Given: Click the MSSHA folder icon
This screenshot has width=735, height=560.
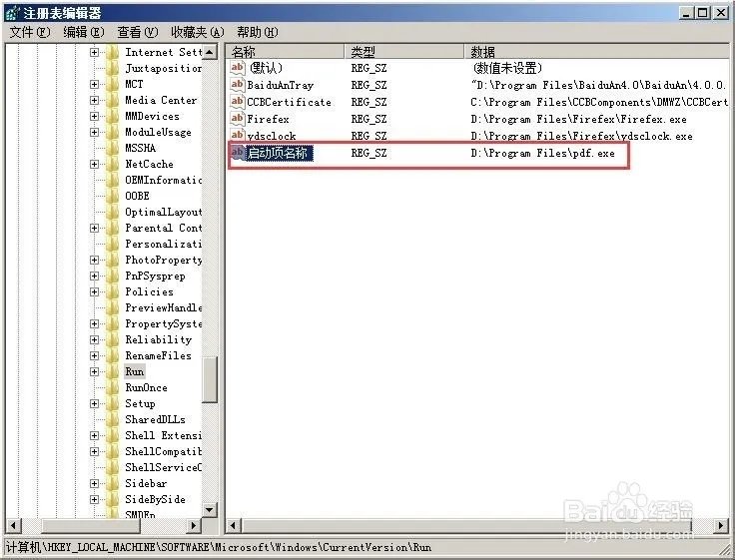Looking at the screenshot, I should (x=113, y=148).
